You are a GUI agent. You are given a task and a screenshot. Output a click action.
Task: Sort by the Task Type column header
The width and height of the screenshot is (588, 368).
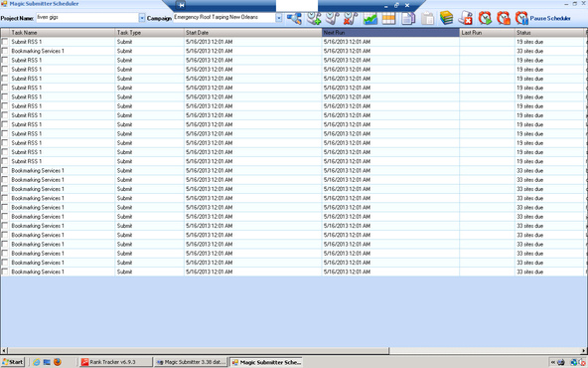point(149,33)
